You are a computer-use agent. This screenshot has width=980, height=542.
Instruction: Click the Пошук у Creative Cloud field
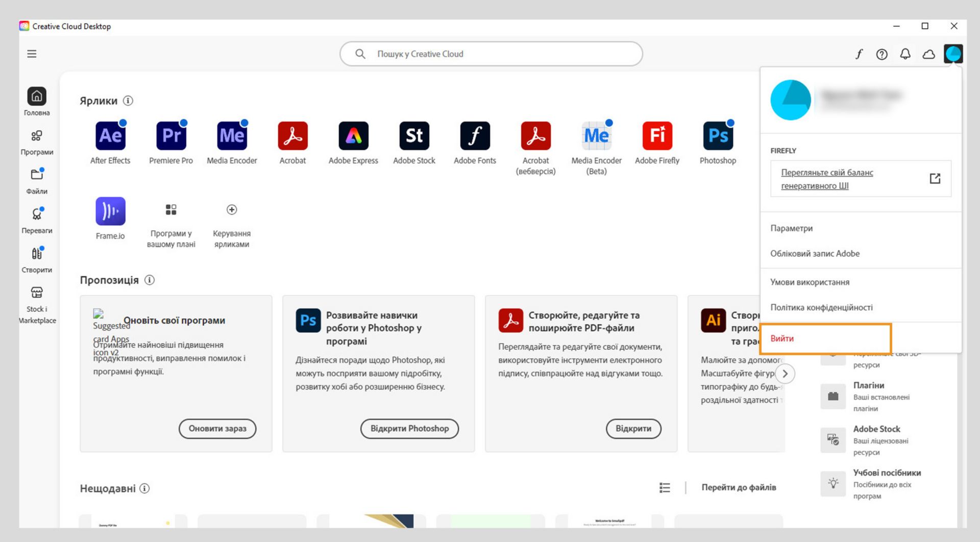coord(491,54)
